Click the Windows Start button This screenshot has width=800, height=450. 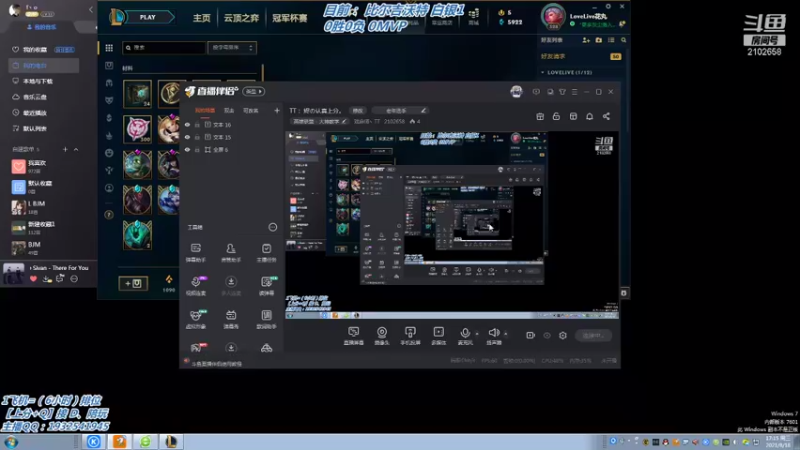tap(11, 442)
